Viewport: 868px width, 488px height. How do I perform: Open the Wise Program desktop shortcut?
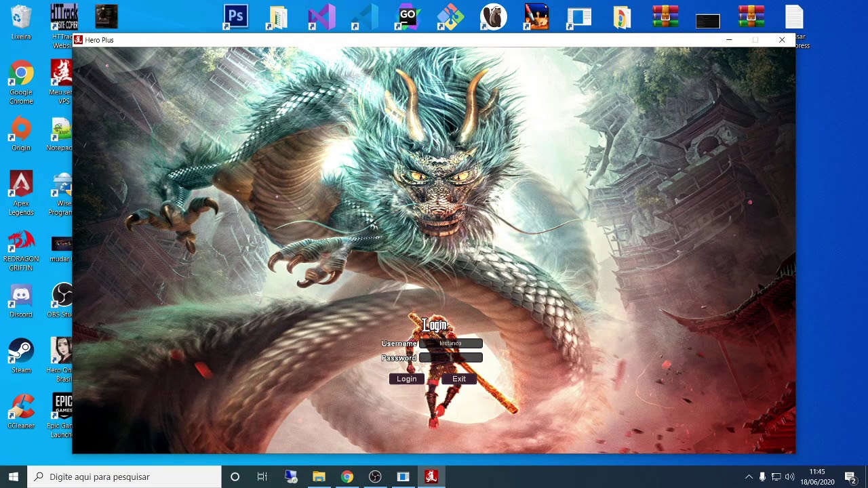[62, 193]
